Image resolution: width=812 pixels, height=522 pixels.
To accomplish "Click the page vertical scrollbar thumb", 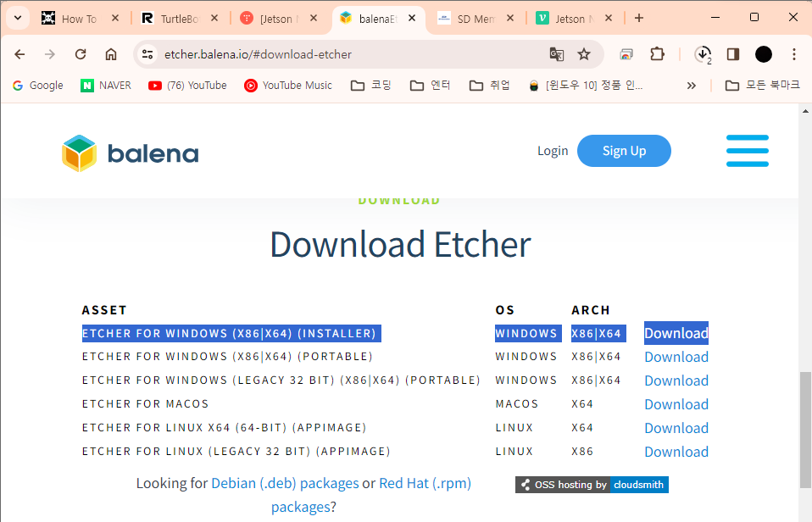I will pos(805,430).
